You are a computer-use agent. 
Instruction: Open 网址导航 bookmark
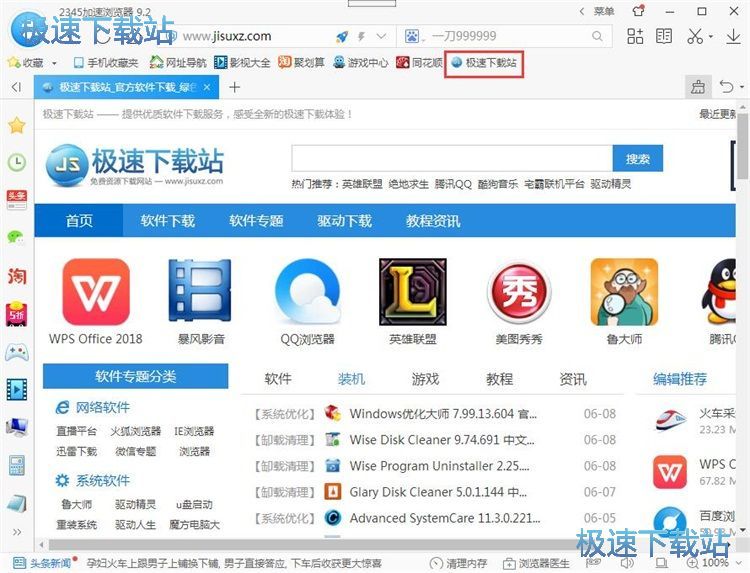(177, 63)
